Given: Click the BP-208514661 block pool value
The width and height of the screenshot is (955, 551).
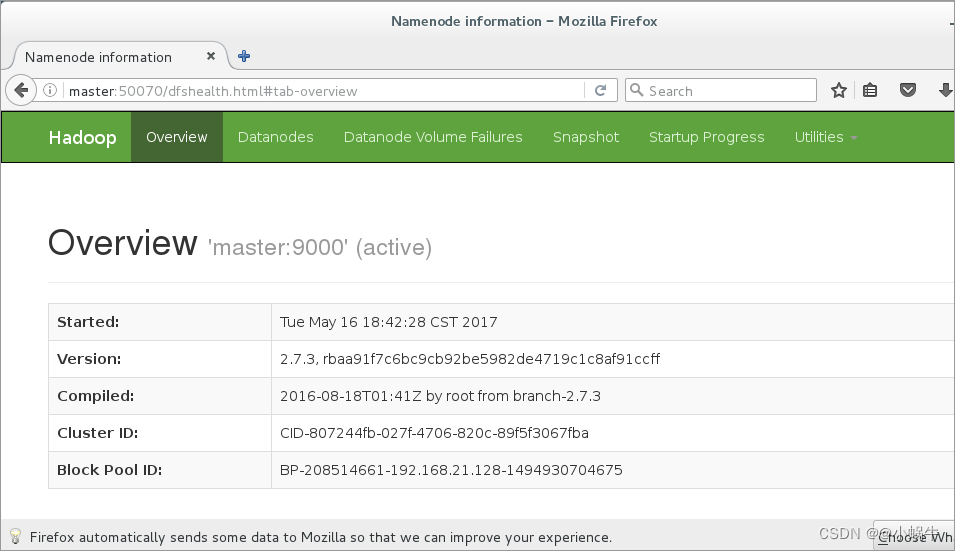Looking at the screenshot, I should [451, 470].
